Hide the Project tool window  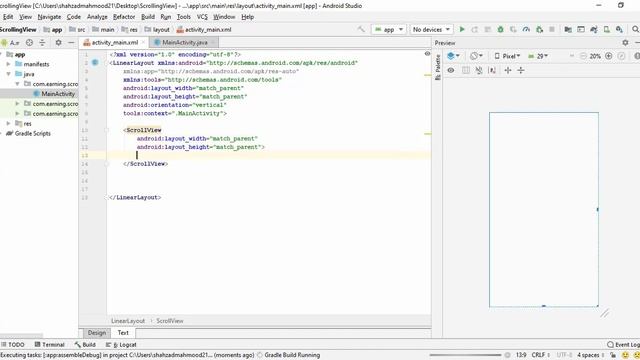coord(71,42)
